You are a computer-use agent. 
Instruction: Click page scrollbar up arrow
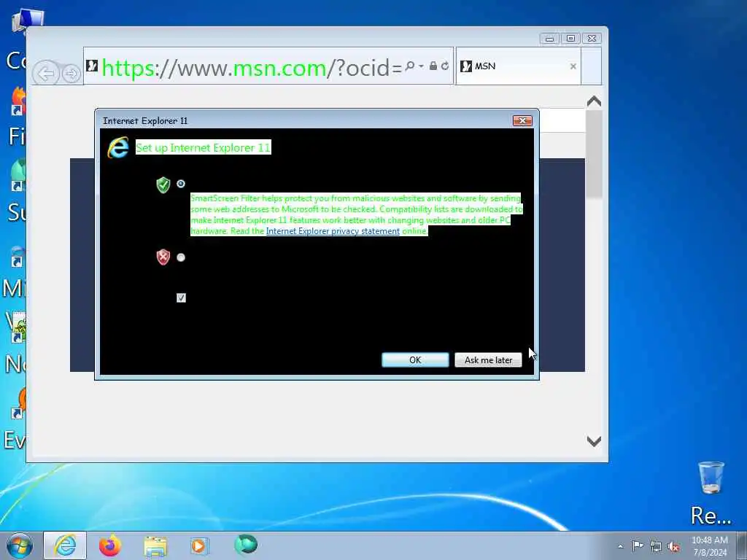click(x=594, y=101)
